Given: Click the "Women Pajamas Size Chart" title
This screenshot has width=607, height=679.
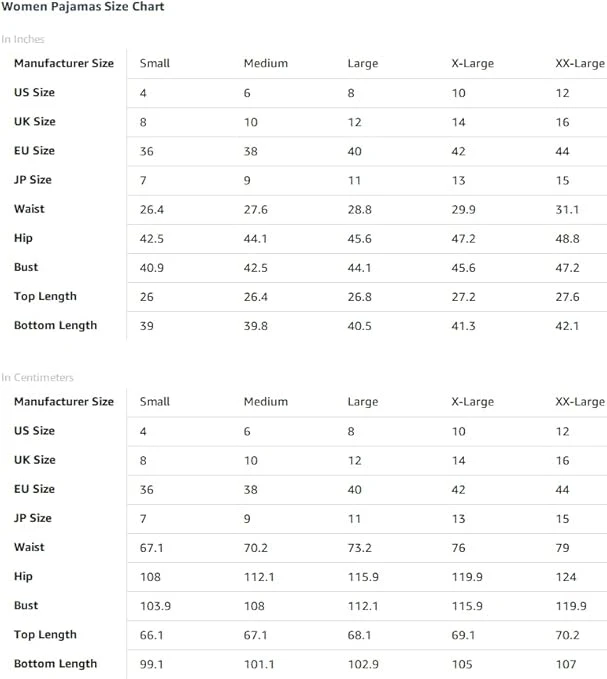Looking at the screenshot, I should (83, 7).
